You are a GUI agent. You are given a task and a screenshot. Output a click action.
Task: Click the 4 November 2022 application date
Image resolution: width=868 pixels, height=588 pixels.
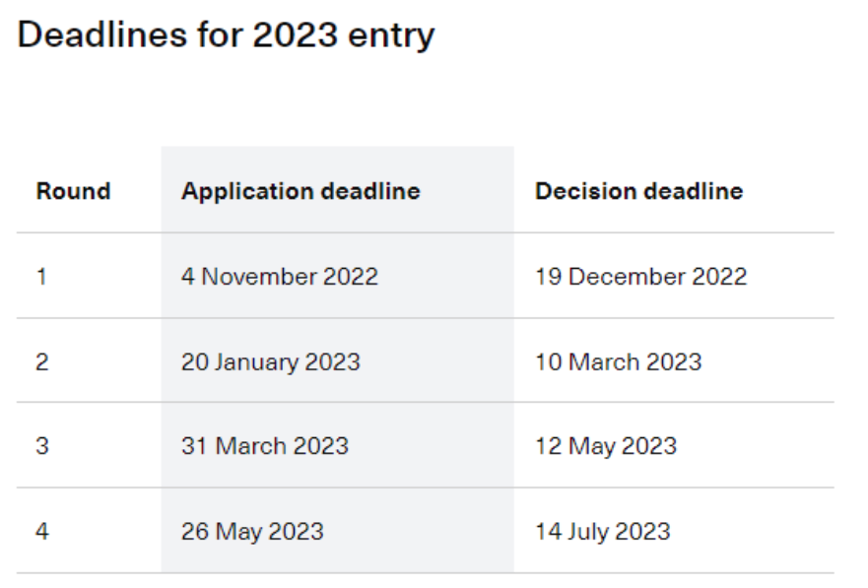279,277
